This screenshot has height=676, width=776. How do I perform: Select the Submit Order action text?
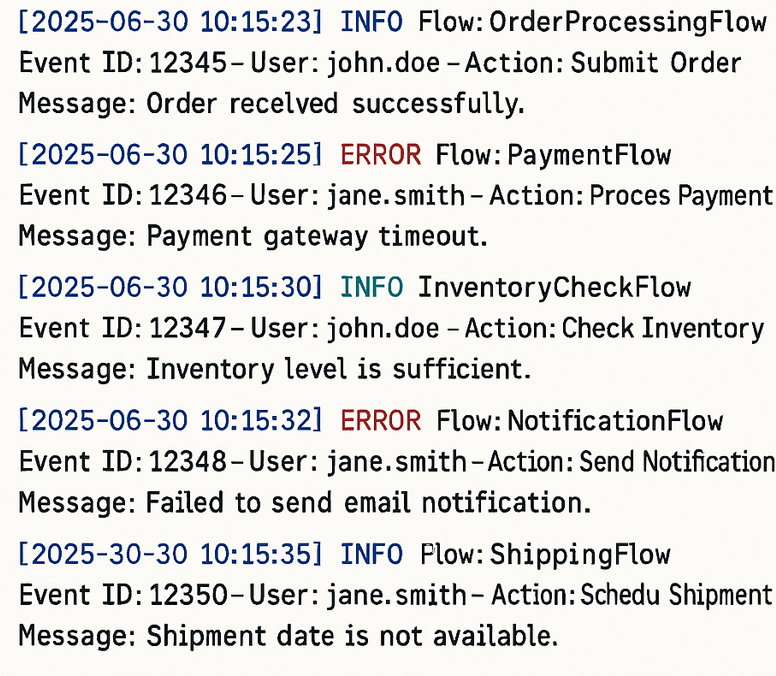(x=656, y=63)
